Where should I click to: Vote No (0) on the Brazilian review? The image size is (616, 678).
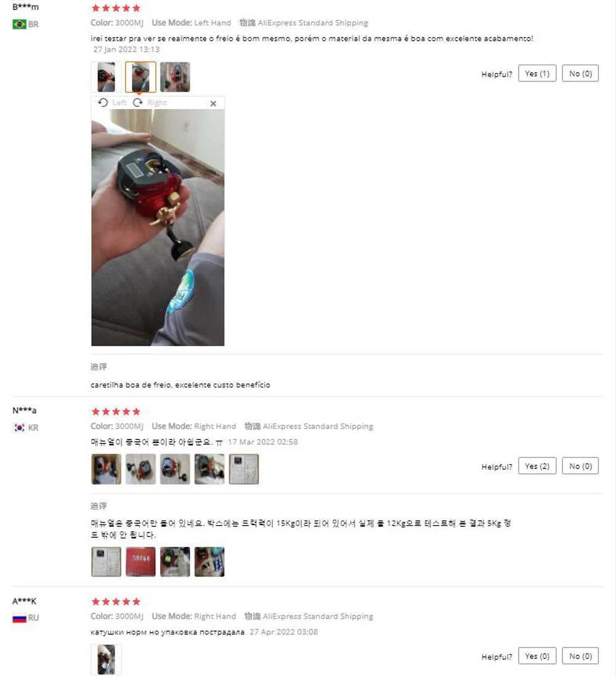(580, 73)
